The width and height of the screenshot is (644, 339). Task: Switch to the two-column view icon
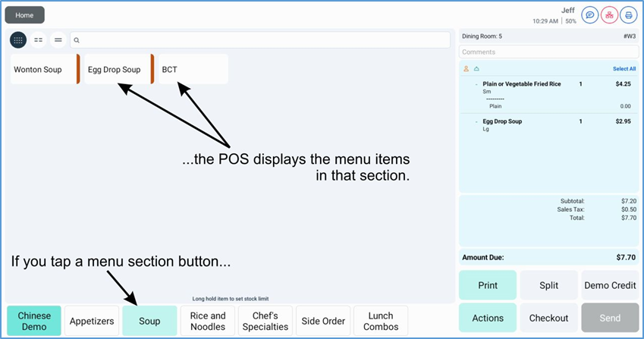pos(38,40)
